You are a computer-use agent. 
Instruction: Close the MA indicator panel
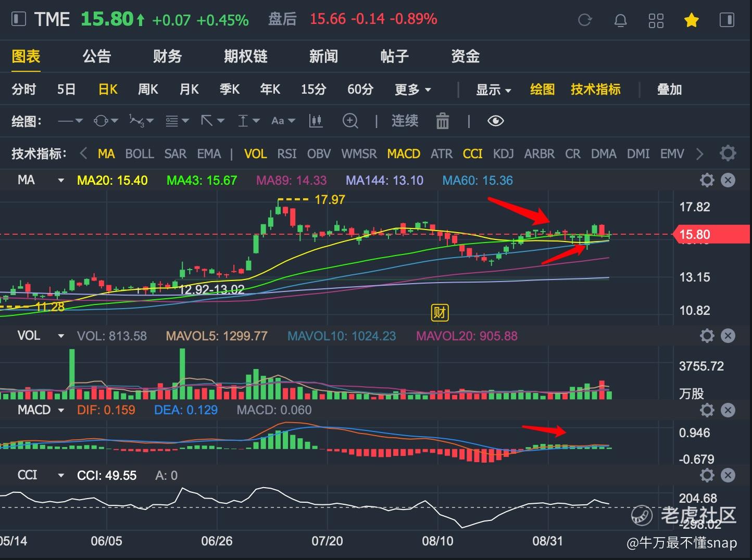coord(728,181)
